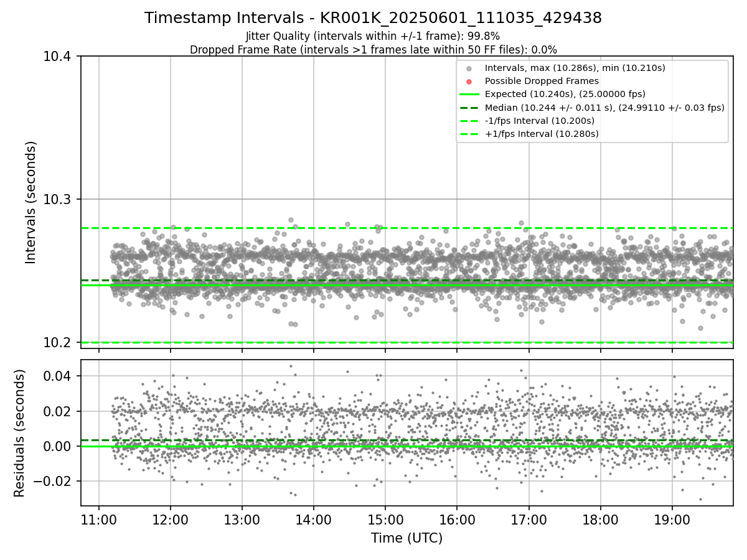747x560 pixels.
Task: Click the '17:00' time tick label
Action: (529, 520)
